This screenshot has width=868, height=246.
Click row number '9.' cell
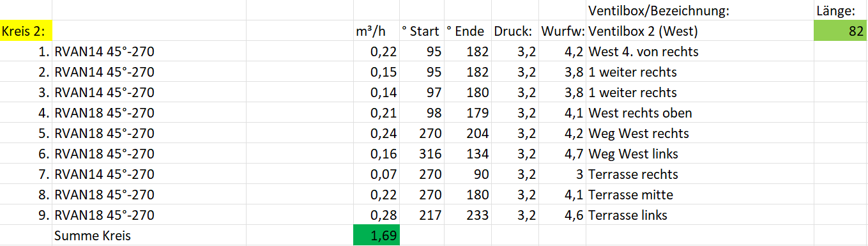point(26,215)
